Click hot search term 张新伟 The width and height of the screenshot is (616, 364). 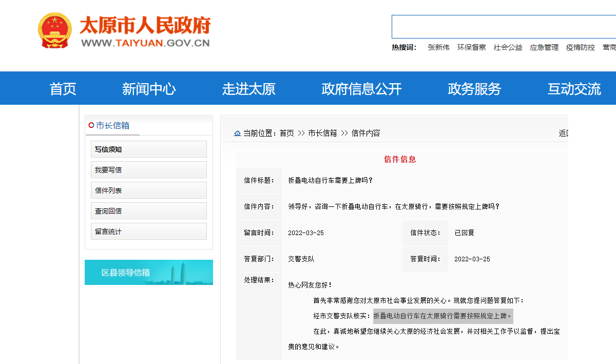point(438,47)
